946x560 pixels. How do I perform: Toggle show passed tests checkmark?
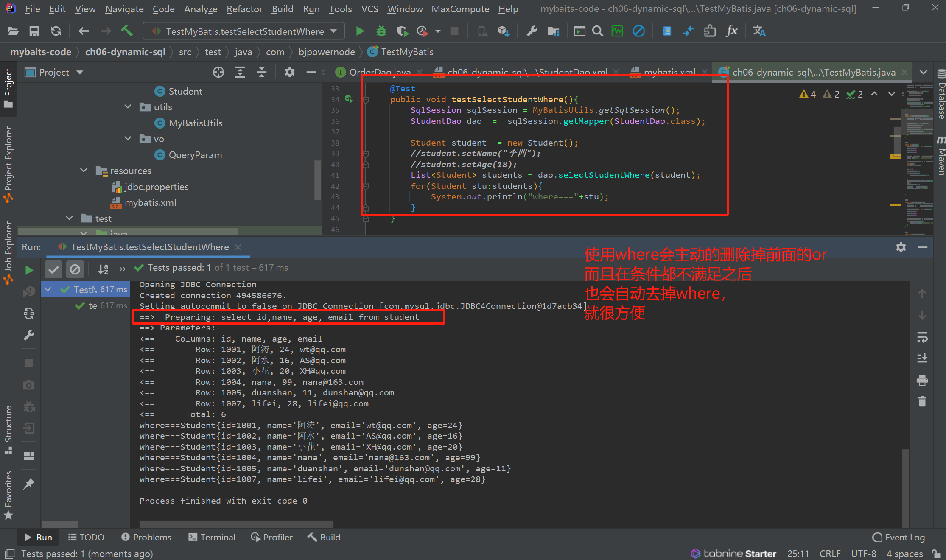click(53, 269)
